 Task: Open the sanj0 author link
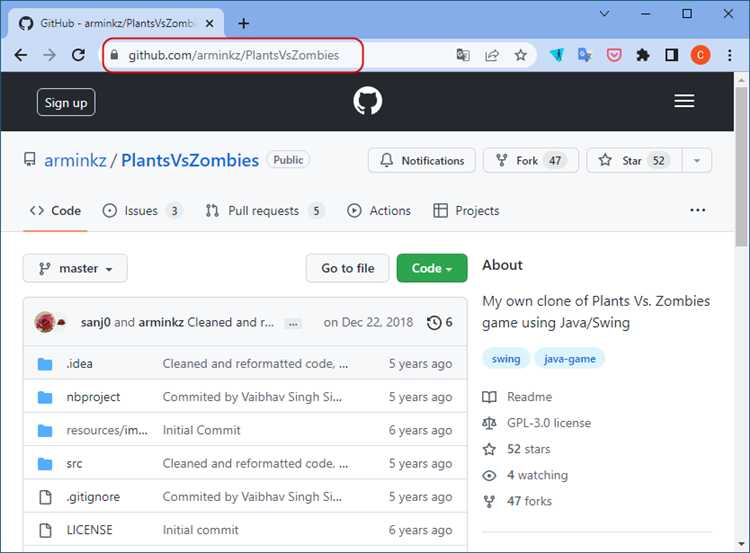pos(96,322)
